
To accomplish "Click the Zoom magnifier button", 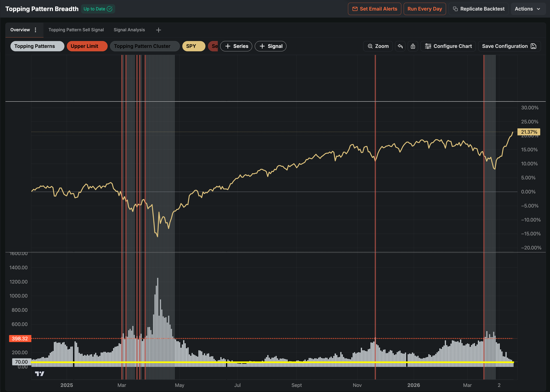I will [x=378, y=46].
